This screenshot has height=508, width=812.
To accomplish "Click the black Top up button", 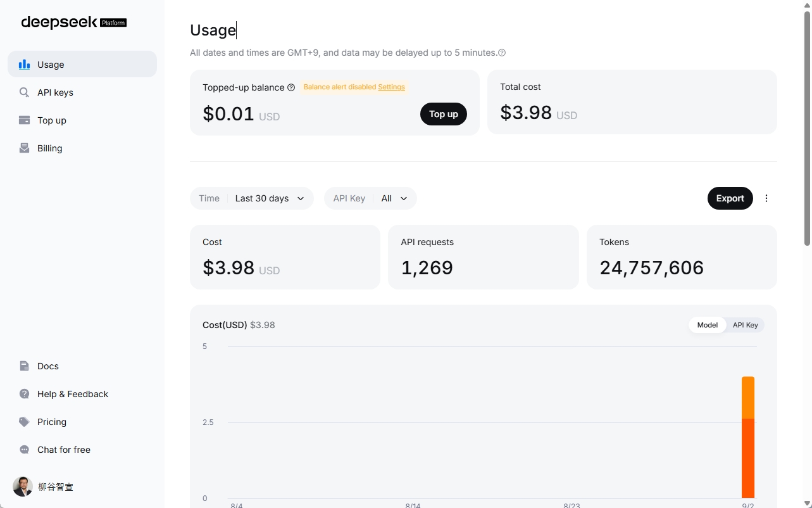I will click(444, 114).
